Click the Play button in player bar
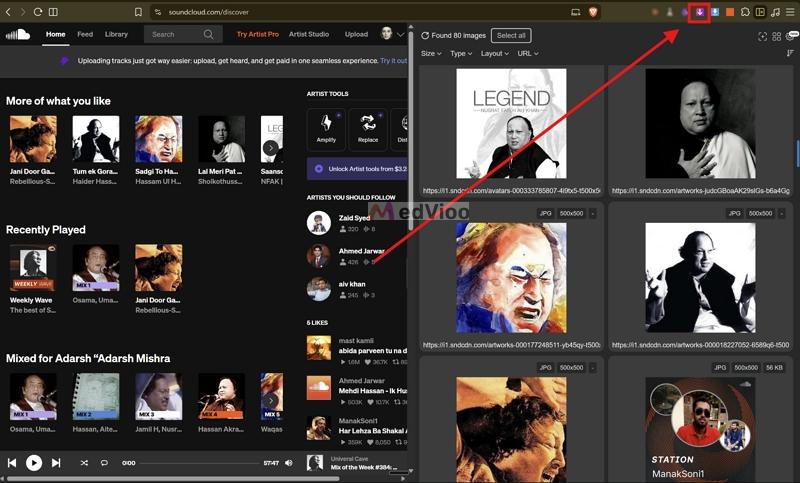The width and height of the screenshot is (800, 483). pos(34,463)
